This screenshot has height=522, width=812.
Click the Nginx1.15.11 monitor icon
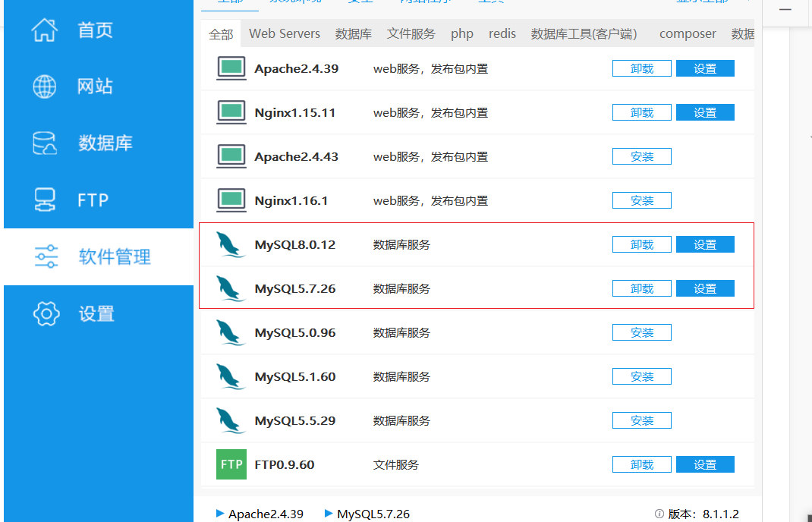pyautogui.click(x=231, y=112)
